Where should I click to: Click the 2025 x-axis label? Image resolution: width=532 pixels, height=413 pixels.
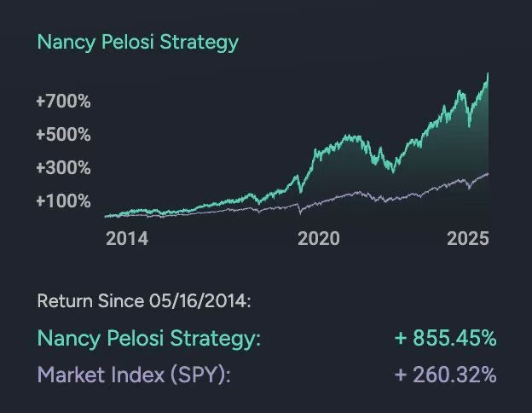(468, 239)
